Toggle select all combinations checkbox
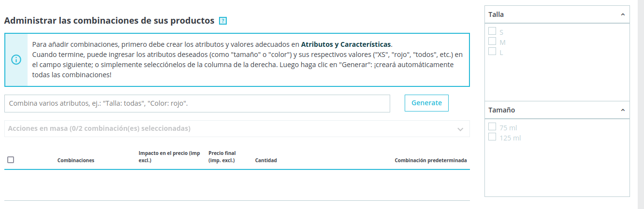Viewport: 644px width, 209px height. [x=11, y=160]
